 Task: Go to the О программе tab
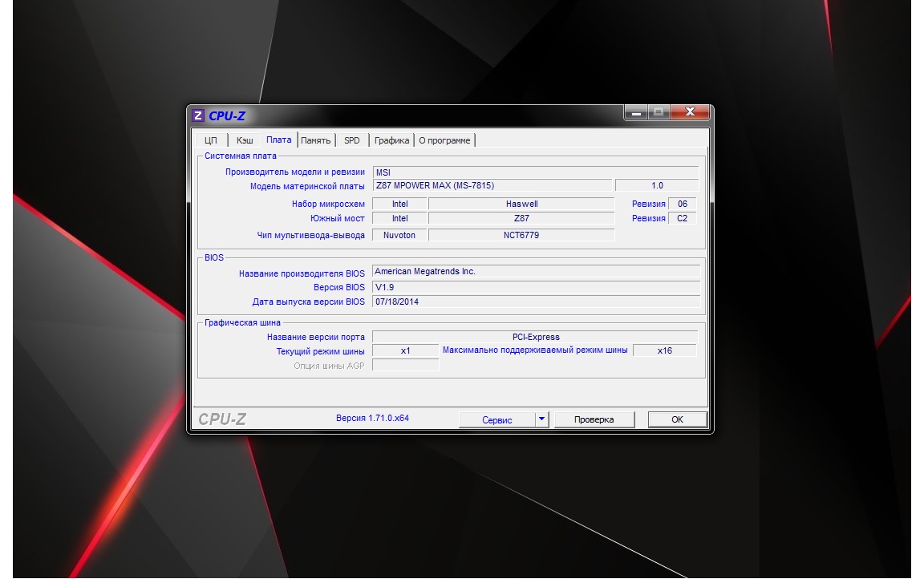pos(444,140)
